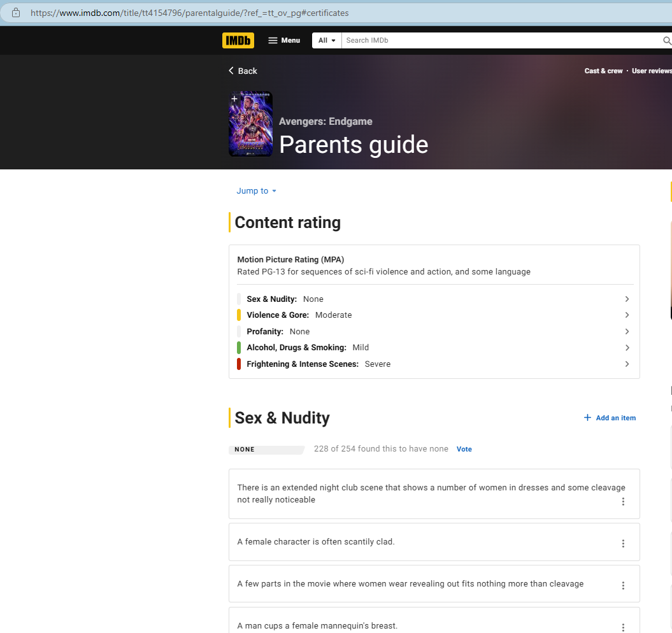The height and width of the screenshot is (633, 672).
Task: Expand the Sex & Nudity rating row
Action: 627,299
